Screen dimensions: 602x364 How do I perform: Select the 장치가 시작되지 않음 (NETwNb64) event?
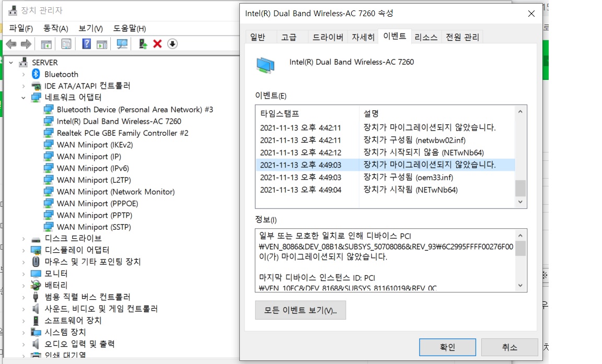385,152
